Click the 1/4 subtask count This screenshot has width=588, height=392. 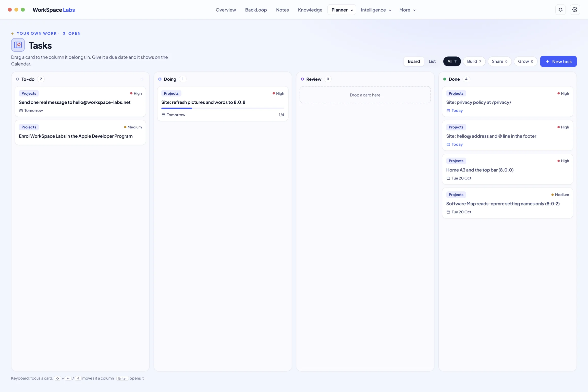[281, 115]
